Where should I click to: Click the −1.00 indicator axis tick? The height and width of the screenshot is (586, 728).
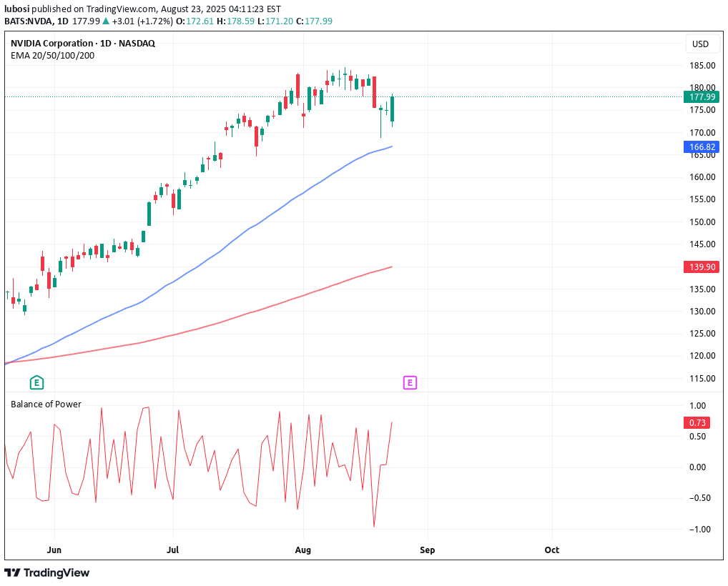699,530
